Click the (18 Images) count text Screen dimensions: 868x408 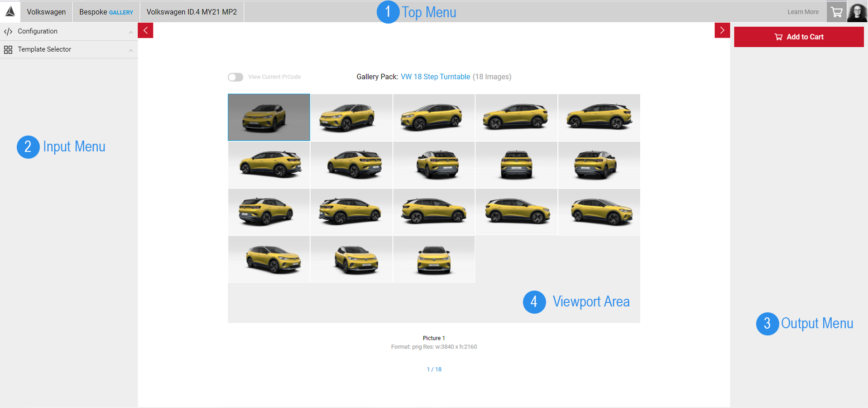(492, 77)
